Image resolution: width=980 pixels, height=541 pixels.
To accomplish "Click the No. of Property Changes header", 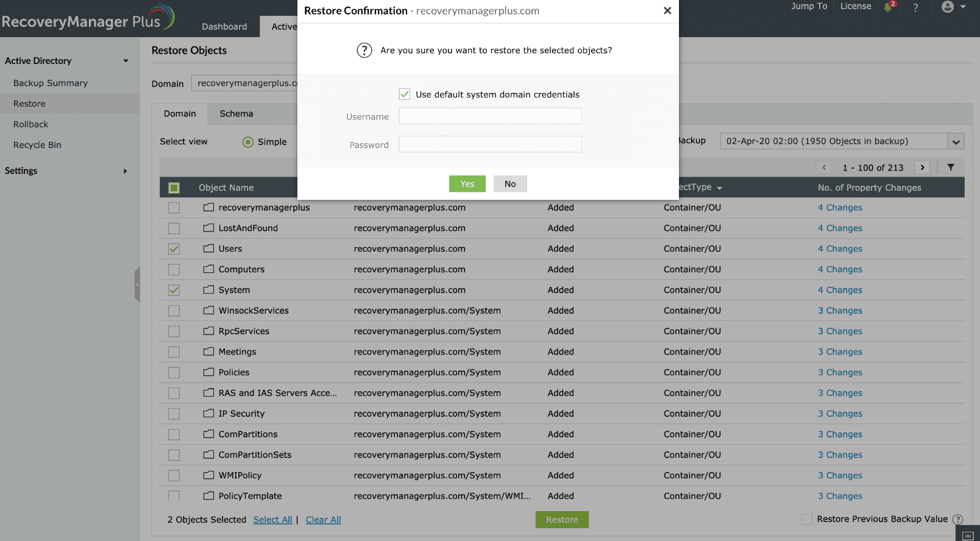I will coord(870,188).
